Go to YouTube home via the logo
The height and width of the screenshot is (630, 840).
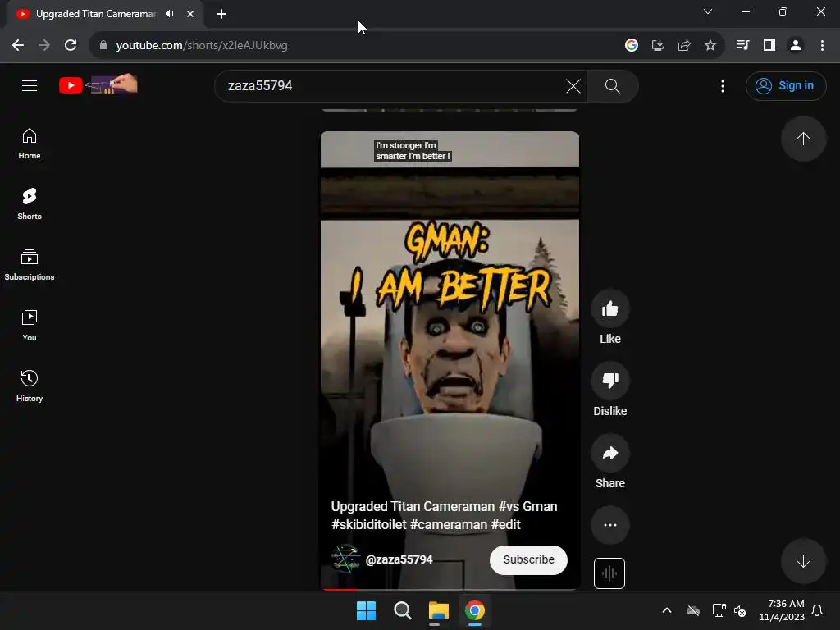tap(98, 84)
